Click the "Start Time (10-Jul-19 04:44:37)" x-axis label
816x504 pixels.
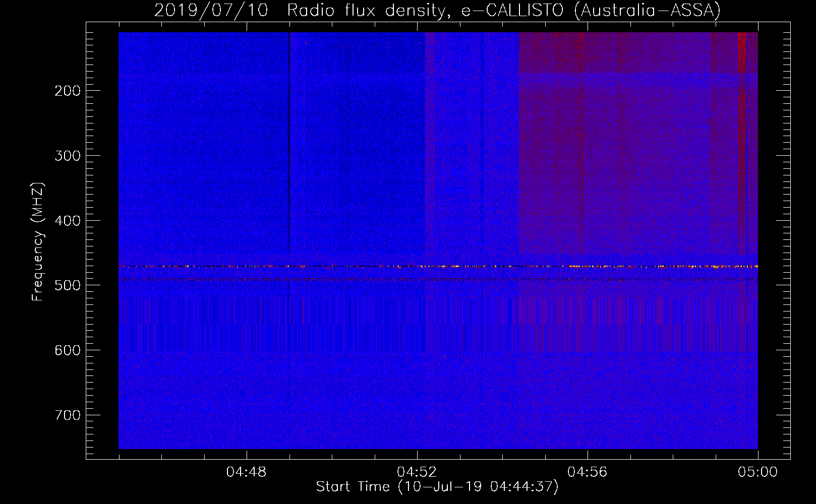(x=437, y=487)
